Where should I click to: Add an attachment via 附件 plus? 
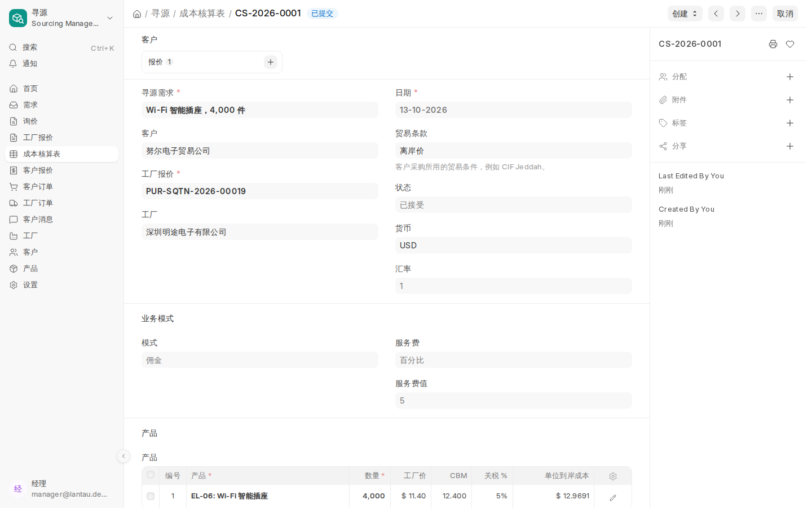pos(790,100)
